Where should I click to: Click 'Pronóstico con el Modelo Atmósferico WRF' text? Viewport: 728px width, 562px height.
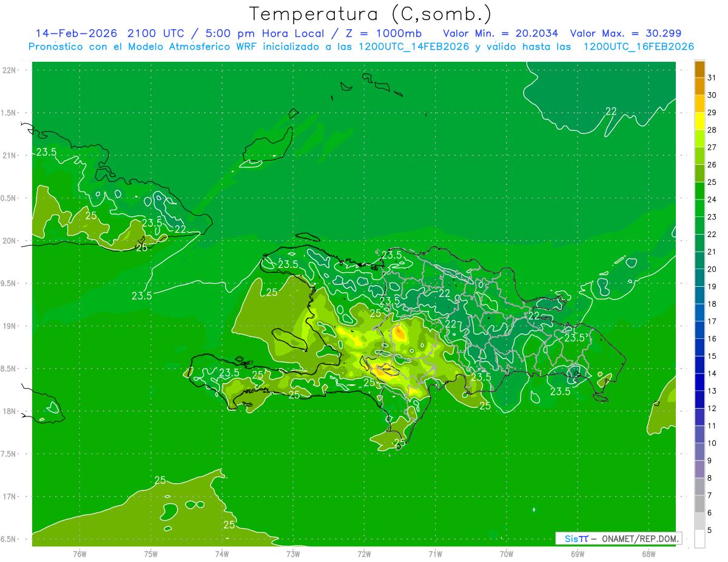point(144,47)
